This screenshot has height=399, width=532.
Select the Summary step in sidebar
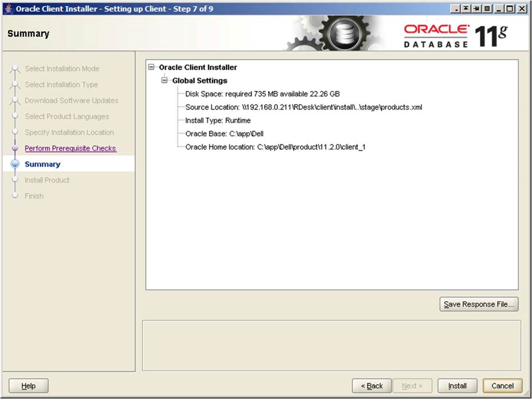42,164
